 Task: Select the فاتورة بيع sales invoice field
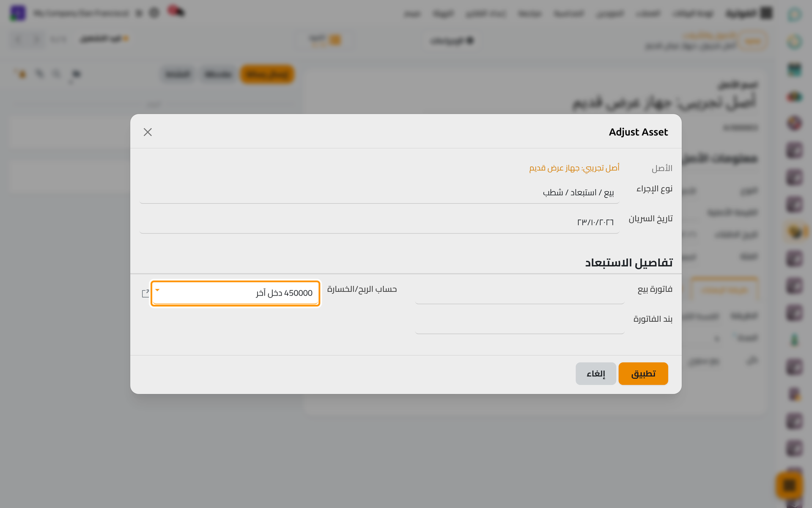tap(520, 293)
